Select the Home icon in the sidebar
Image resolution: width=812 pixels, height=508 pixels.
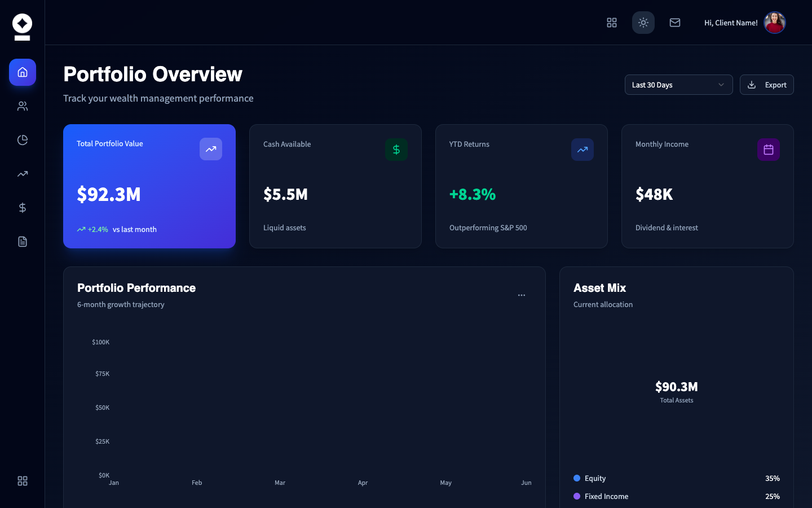click(x=23, y=72)
